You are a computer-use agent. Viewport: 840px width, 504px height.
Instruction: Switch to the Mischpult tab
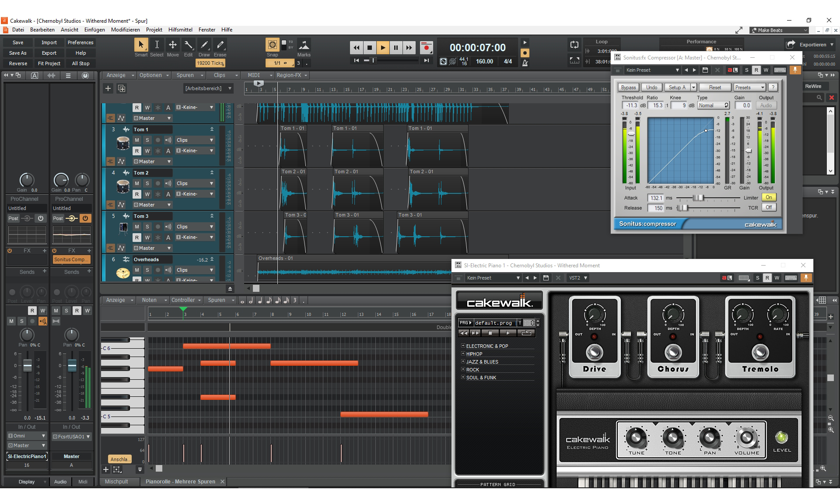pos(116,481)
